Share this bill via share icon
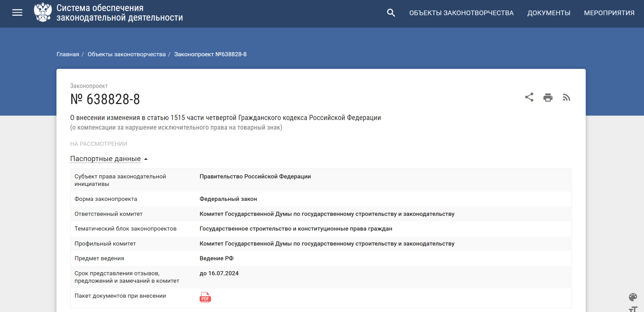Screen dimensions: 644x312 pyautogui.click(x=529, y=97)
